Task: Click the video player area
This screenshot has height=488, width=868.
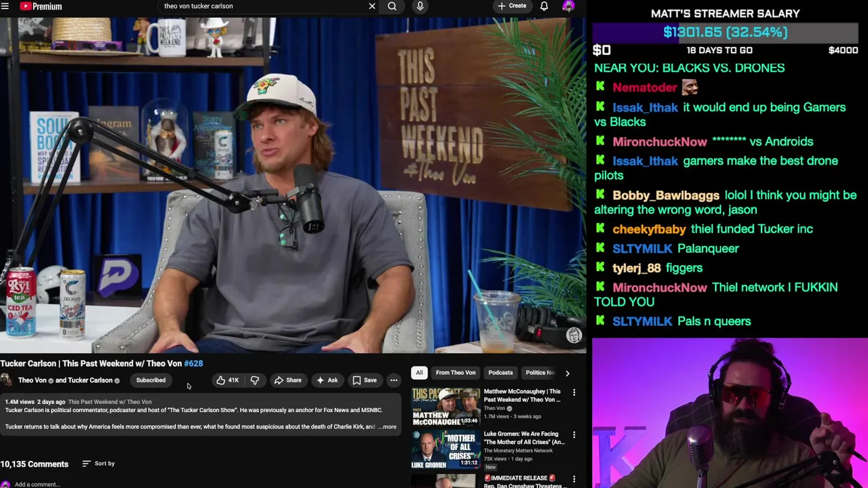Action: [293, 184]
